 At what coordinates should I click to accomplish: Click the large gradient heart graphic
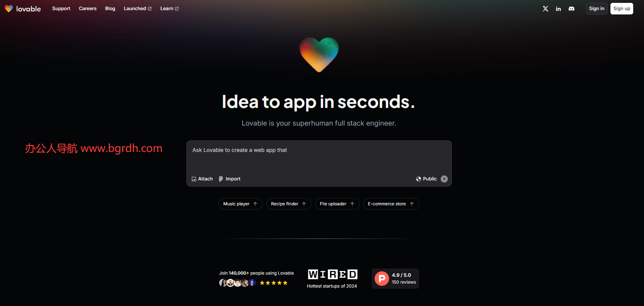(x=319, y=54)
